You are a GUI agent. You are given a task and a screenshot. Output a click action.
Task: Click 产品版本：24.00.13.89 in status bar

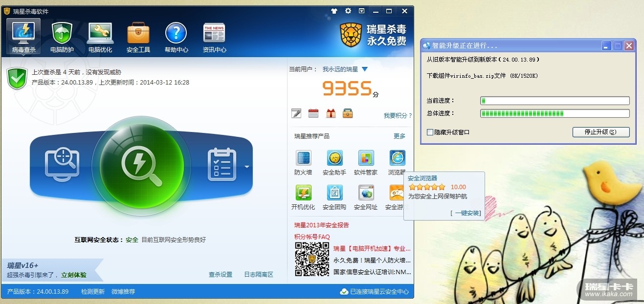click(38, 291)
